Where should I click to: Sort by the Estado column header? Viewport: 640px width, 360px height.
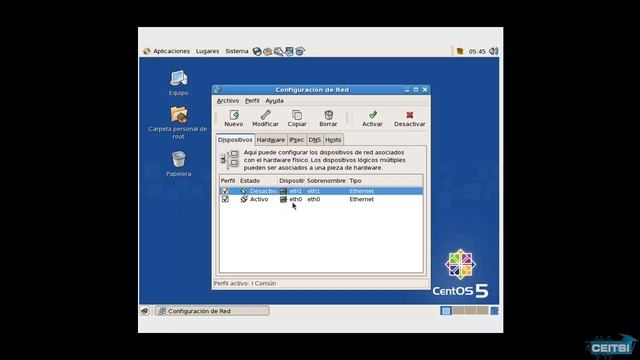258,180
